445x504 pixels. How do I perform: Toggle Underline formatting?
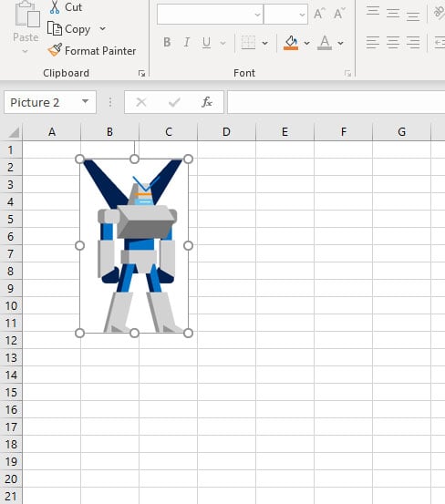point(206,43)
